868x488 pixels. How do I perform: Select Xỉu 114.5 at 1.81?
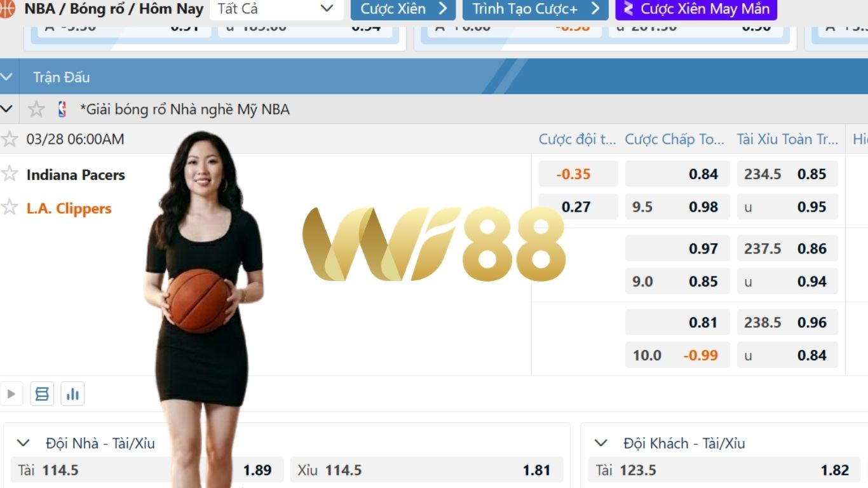pyautogui.click(x=426, y=470)
